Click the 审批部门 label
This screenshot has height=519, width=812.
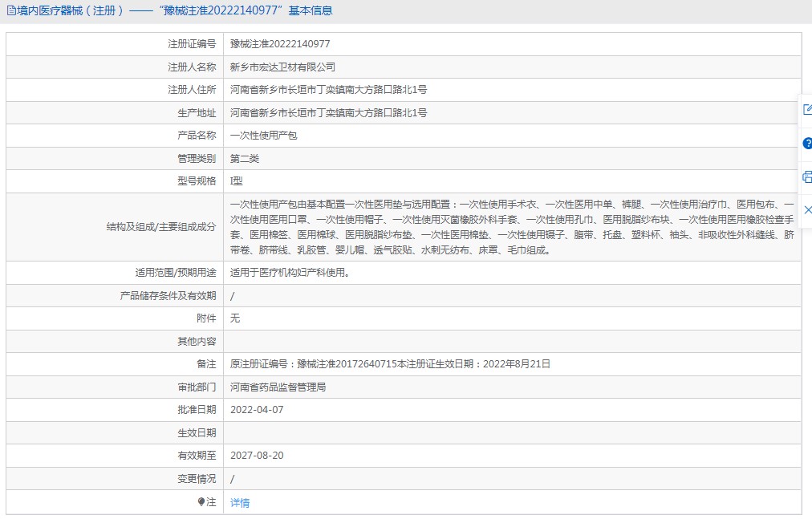197,387
